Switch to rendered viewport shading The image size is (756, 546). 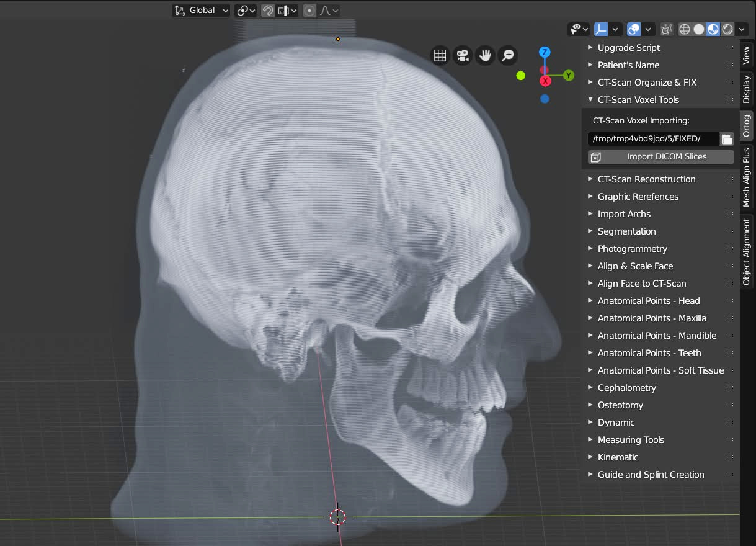point(727,29)
